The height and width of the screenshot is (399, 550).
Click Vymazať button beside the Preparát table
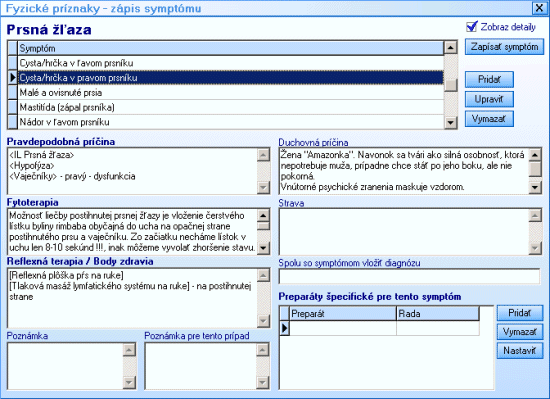pos(520,332)
